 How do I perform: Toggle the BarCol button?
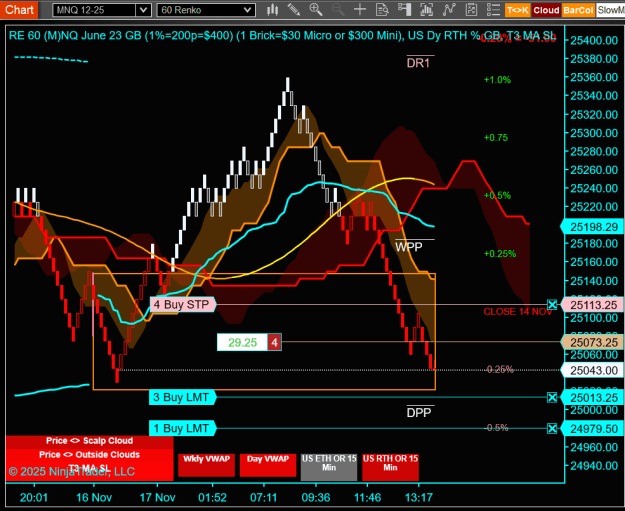578,10
